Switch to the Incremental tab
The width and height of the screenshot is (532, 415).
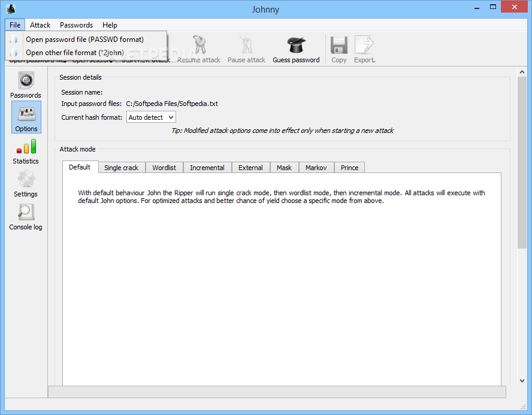[207, 168]
